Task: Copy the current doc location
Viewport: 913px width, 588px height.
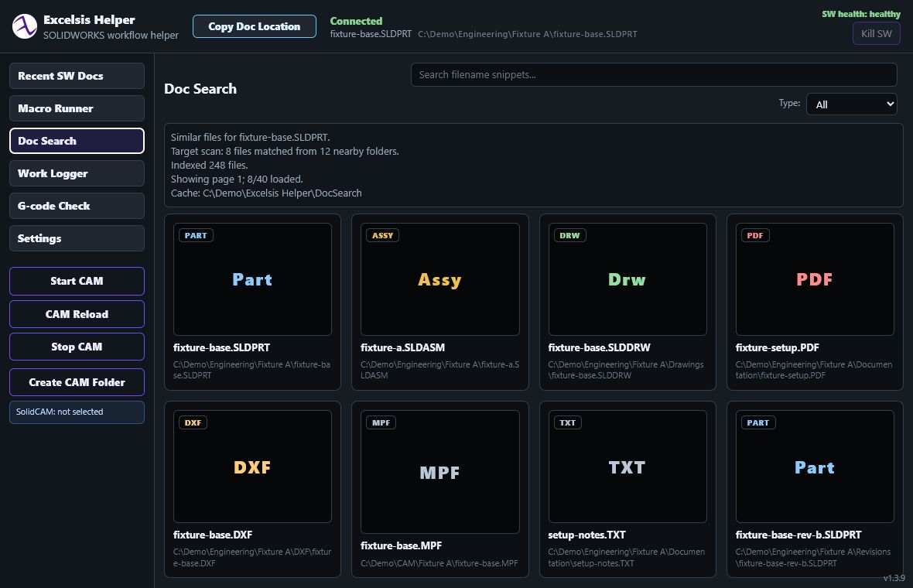Action: [255, 26]
